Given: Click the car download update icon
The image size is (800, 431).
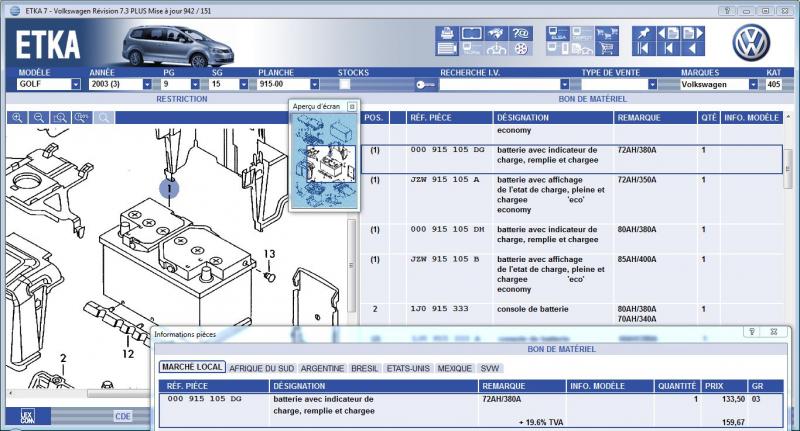Looking at the screenshot, I should tap(495, 49).
